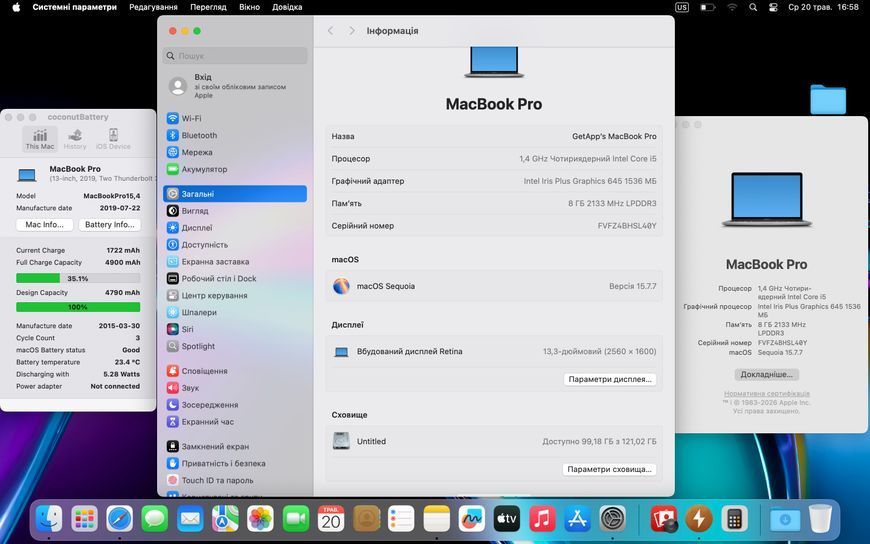Open Акумулятор settings in the sidebar

click(x=235, y=169)
